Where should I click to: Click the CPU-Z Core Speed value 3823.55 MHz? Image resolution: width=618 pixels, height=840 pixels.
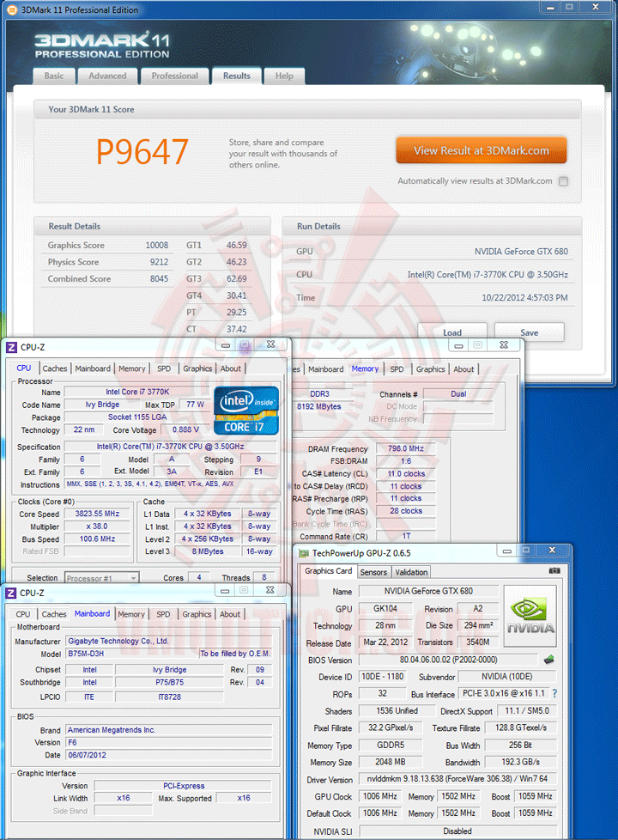point(98,514)
